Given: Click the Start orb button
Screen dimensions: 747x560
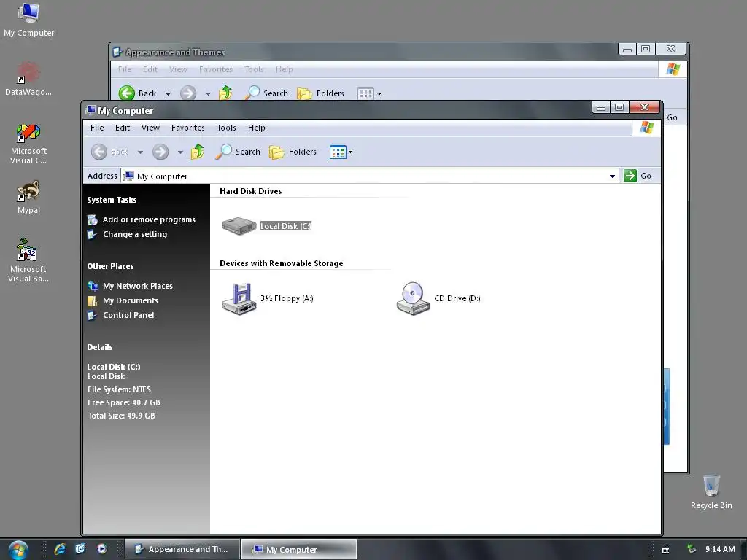Looking at the screenshot, I should click(x=18, y=550).
